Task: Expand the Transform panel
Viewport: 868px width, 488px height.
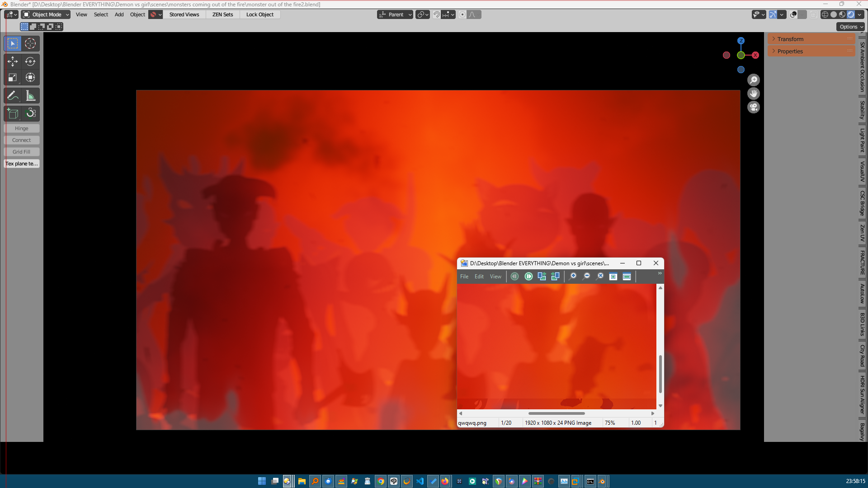Action: click(811, 39)
